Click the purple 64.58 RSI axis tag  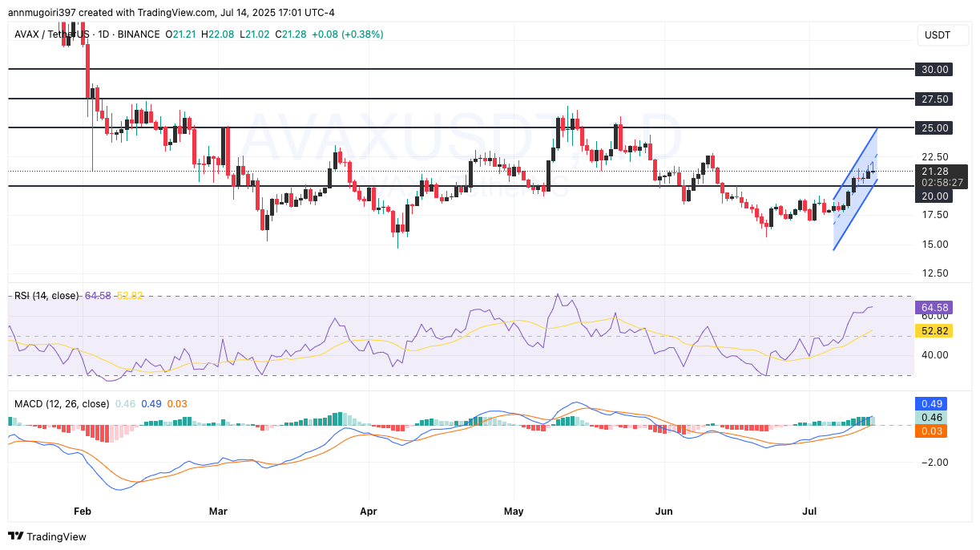point(933,307)
